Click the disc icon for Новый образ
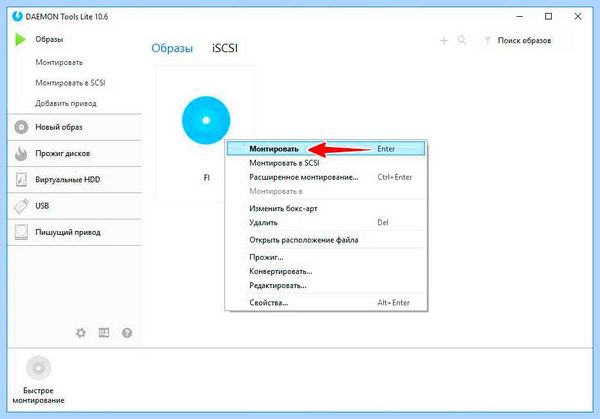 [21, 127]
